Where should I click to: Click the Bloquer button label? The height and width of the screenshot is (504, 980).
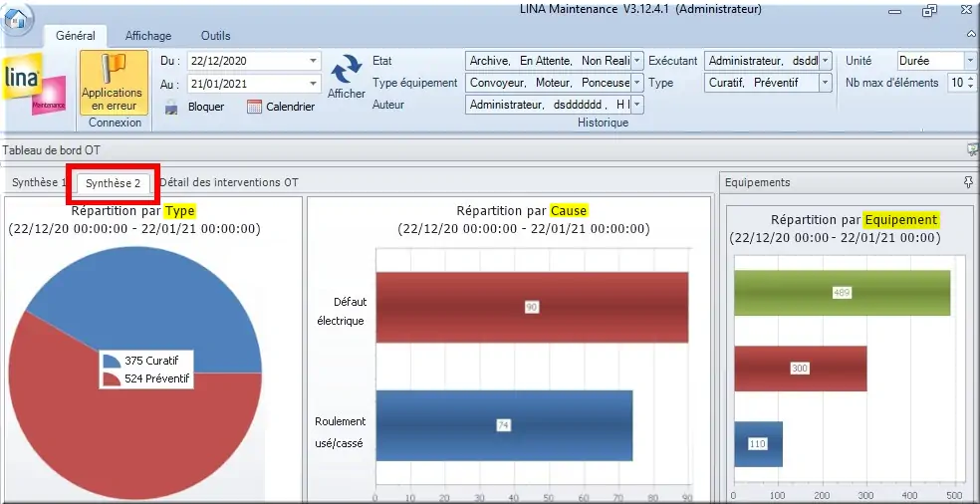pyautogui.click(x=206, y=107)
